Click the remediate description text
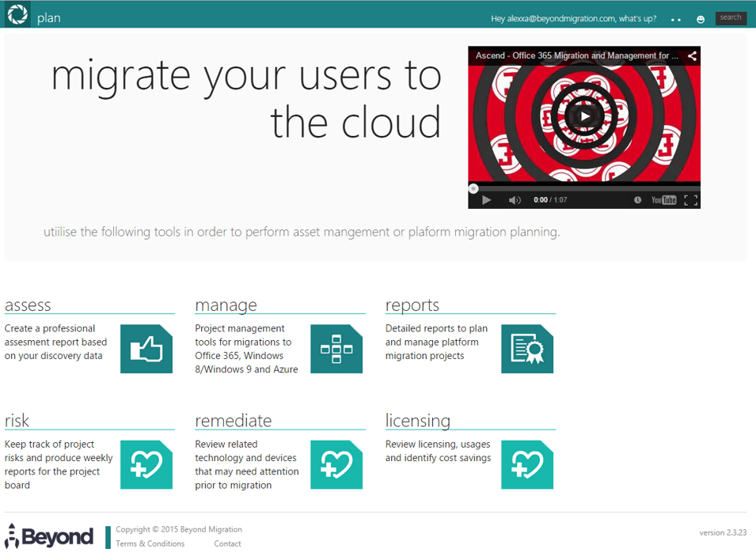Screen dimensions: 756x560 coord(247,464)
